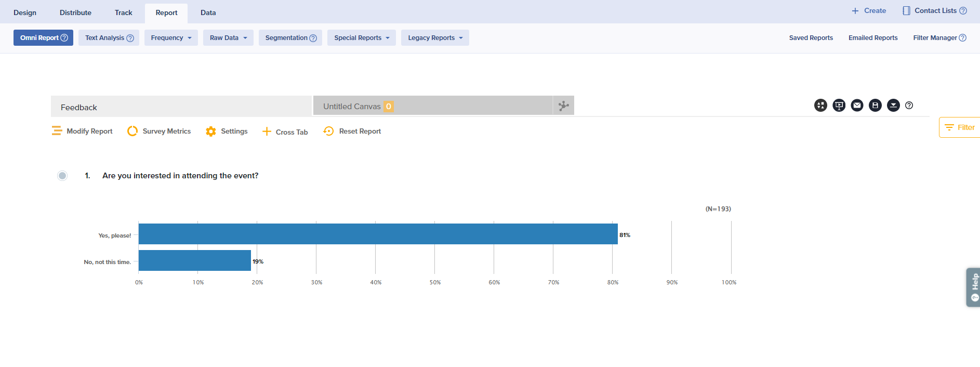The height and width of the screenshot is (367, 980).
Task: Click the email report envelope icon
Action: (857, 106)
